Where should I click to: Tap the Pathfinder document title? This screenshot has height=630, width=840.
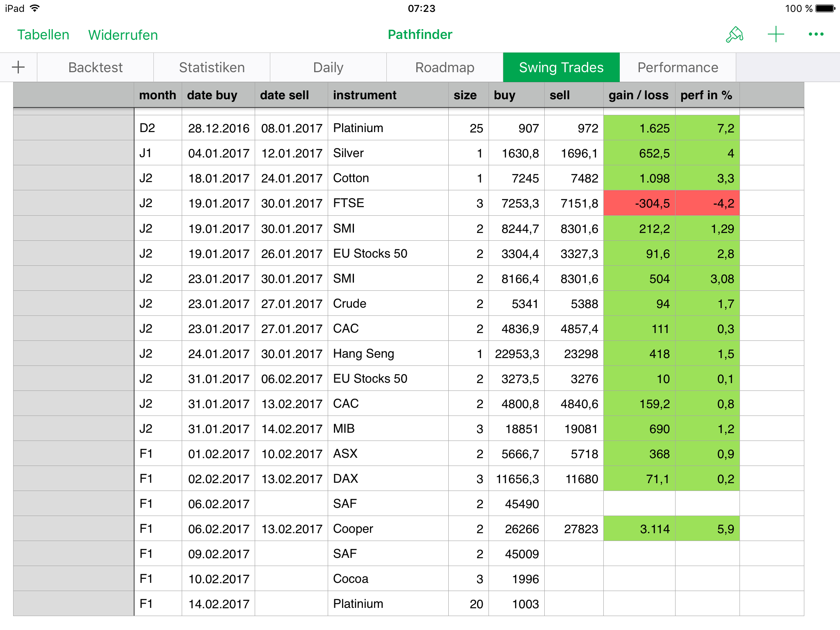coord(420,34)
